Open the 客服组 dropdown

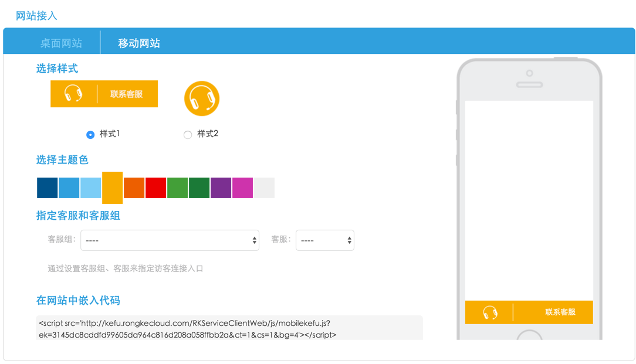(170, 240)
